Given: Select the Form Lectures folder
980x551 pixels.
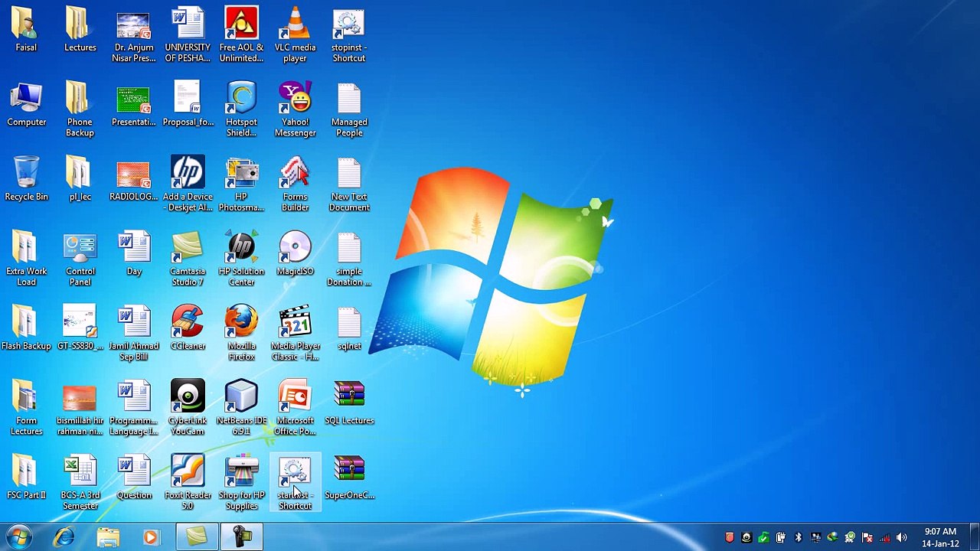Looking at the screenshot, I should 26,409.
